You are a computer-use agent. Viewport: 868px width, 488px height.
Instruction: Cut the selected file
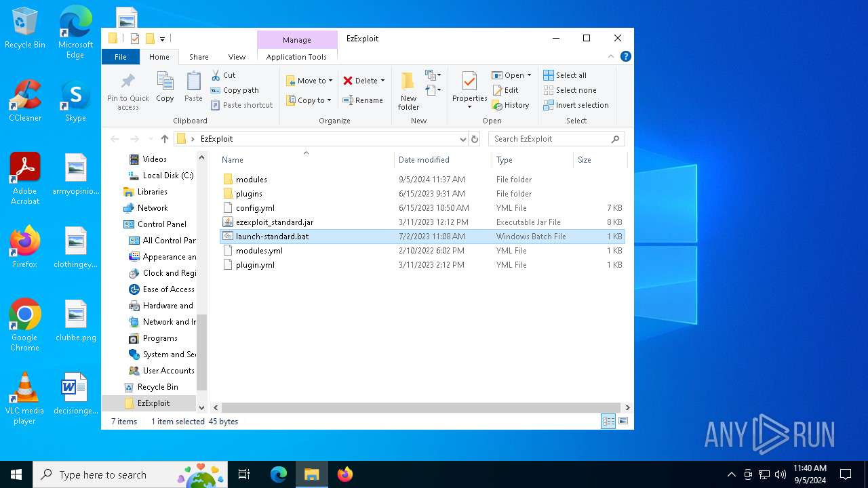(224, 75)
